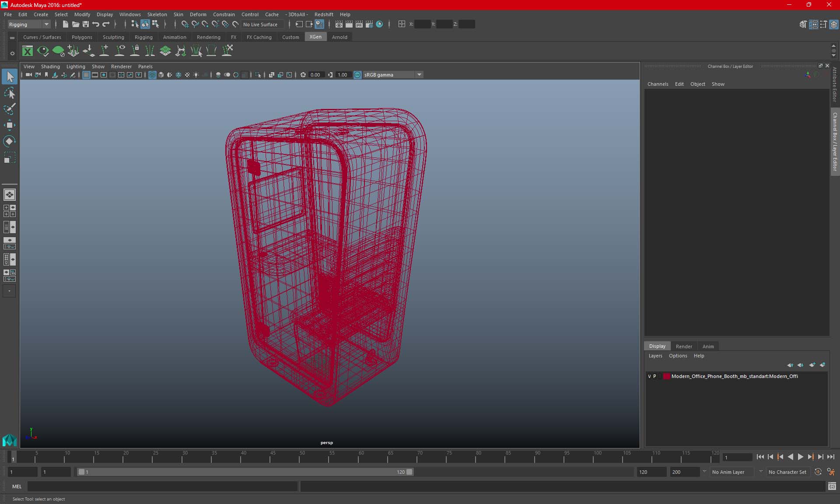Click the Save scene icon

[86, 24]
